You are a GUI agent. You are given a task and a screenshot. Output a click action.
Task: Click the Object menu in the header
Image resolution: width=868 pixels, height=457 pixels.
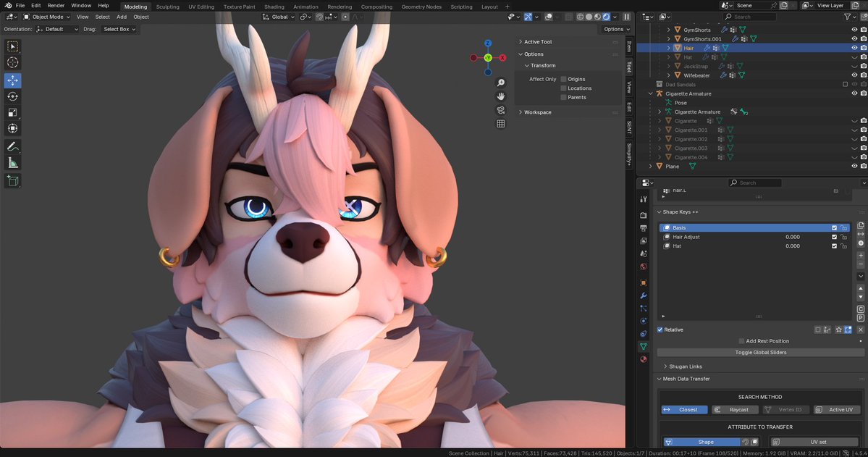click(141, 17)
